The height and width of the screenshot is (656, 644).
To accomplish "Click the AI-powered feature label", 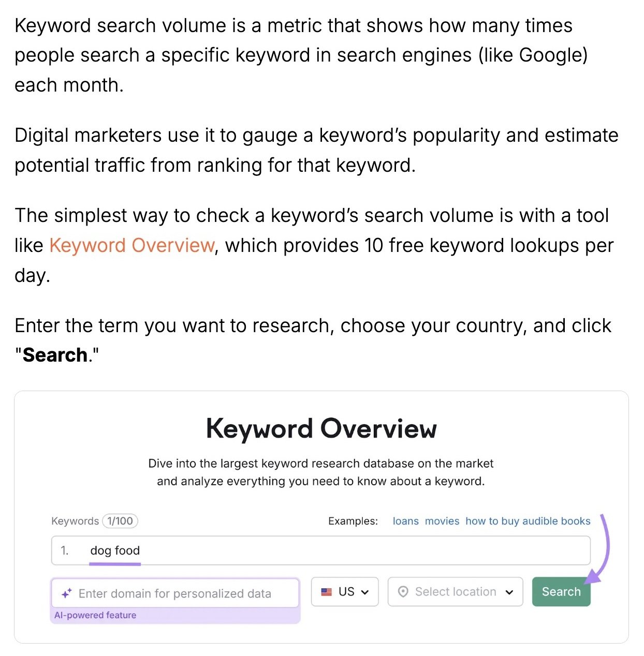I will point(95,615).
